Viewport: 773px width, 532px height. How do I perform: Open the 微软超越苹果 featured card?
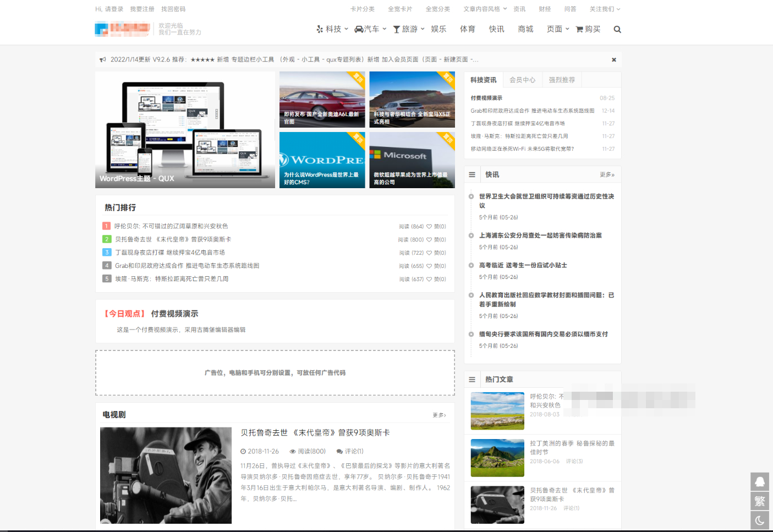(x=412, y=160)
